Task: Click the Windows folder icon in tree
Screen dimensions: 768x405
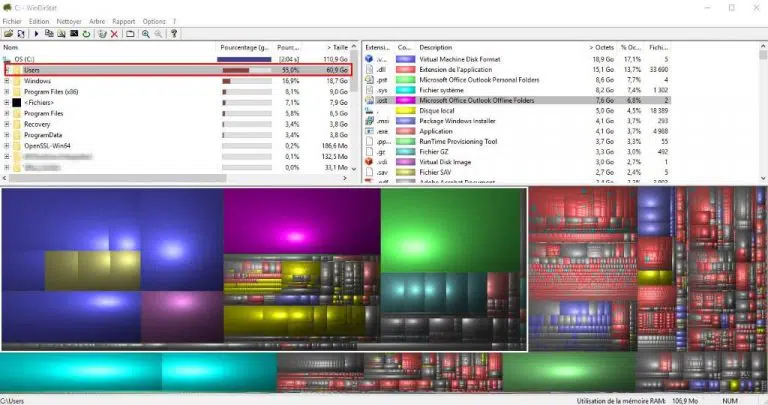Action: (17, 81)
